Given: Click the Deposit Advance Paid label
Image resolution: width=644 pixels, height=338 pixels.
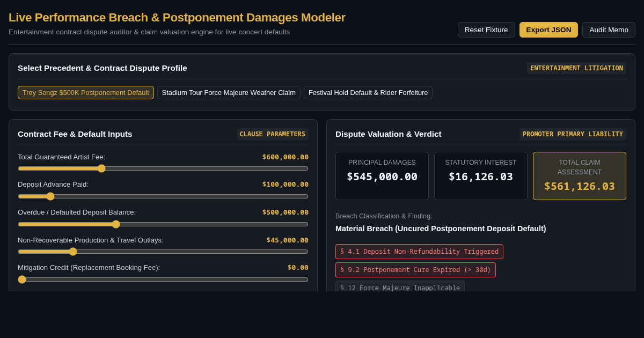Looking at the screenshot, I should click(x=53, y=185).
